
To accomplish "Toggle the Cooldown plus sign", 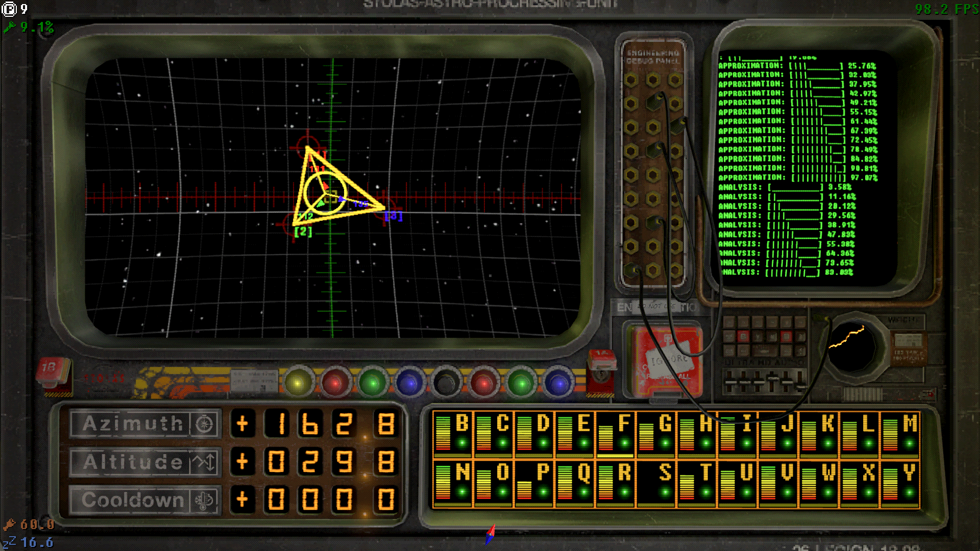I will [242, 499].
